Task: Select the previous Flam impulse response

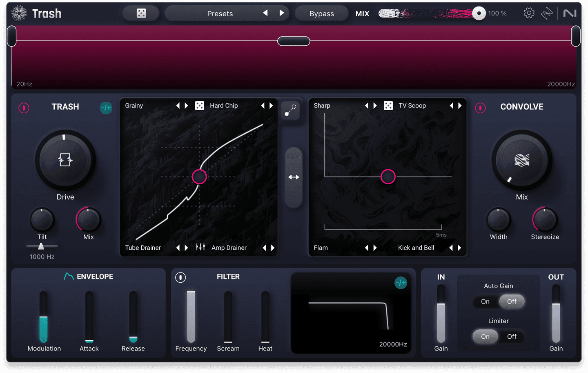Action: 367,248
